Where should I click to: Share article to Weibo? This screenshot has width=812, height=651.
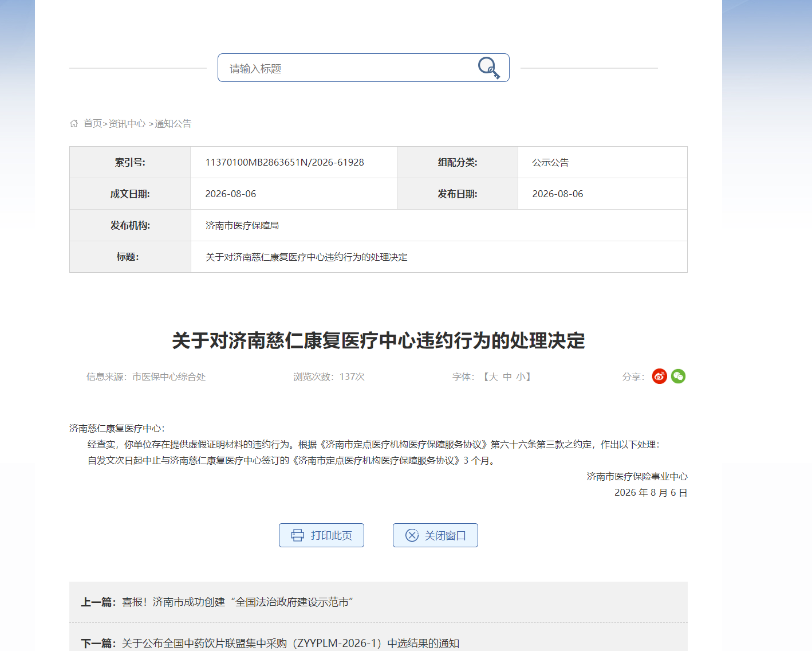pyautogui.click(x=660, y=377)
